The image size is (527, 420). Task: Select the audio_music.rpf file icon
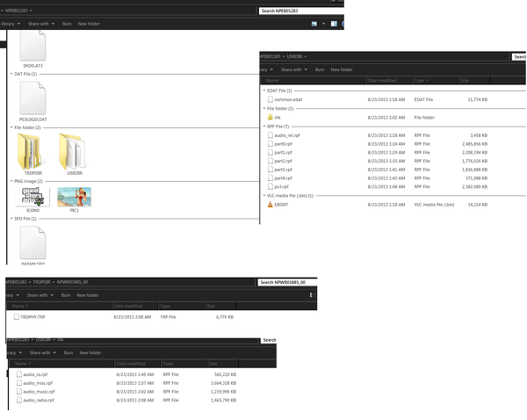coord(18,391)
